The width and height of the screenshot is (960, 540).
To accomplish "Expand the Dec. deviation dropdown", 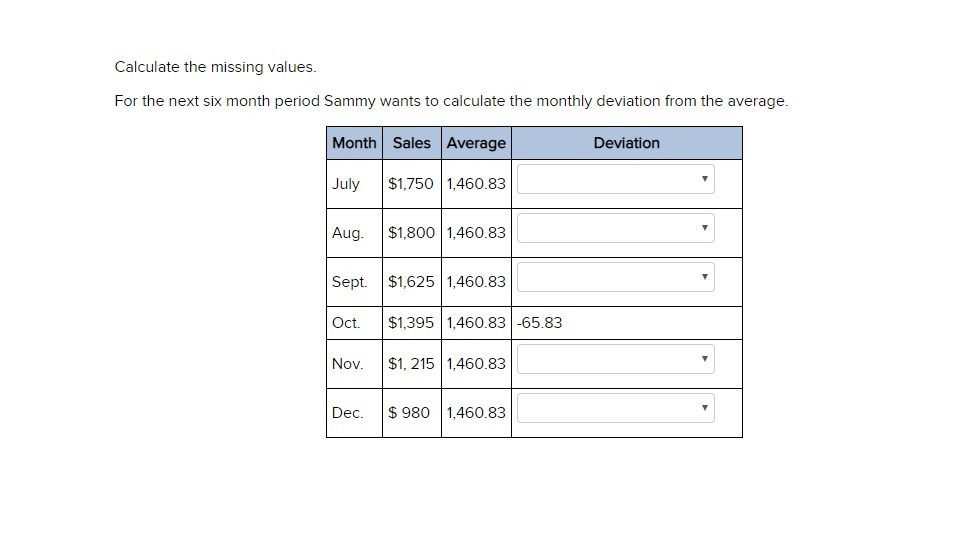I will (x=615, y=408).
